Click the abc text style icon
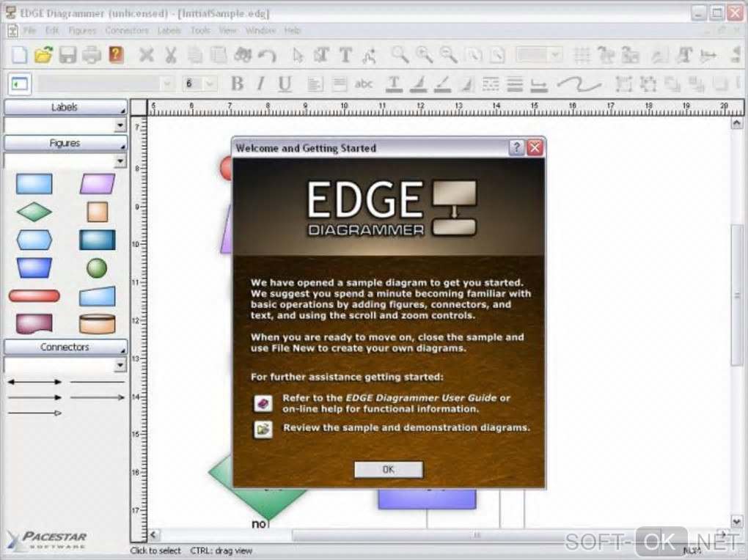Image resolution: width=748 pixels, height=560 pixels. pyautogui.click(x=364, y=84)
